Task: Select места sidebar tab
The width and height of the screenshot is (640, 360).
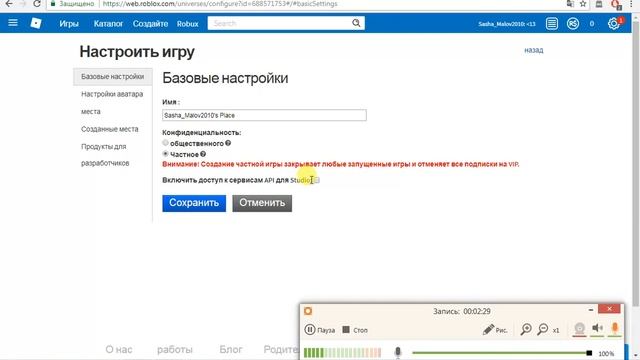Action: 91,111
